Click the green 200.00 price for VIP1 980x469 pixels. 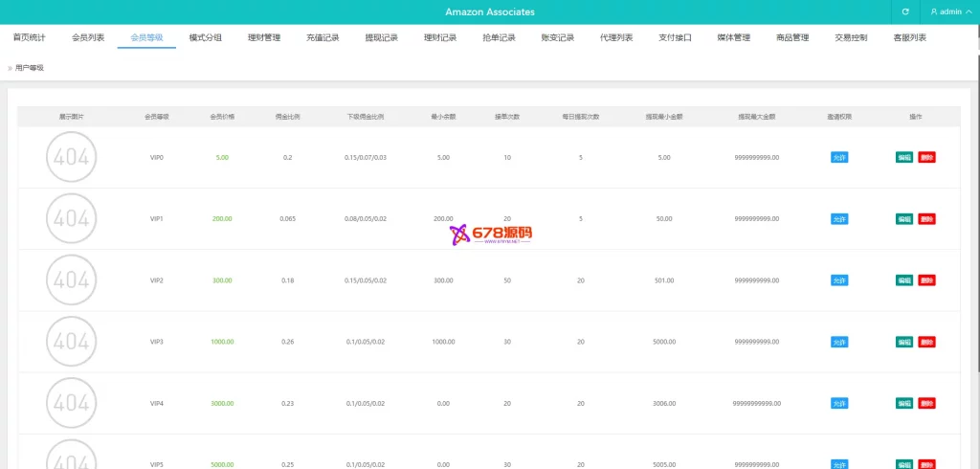point(222,219)
